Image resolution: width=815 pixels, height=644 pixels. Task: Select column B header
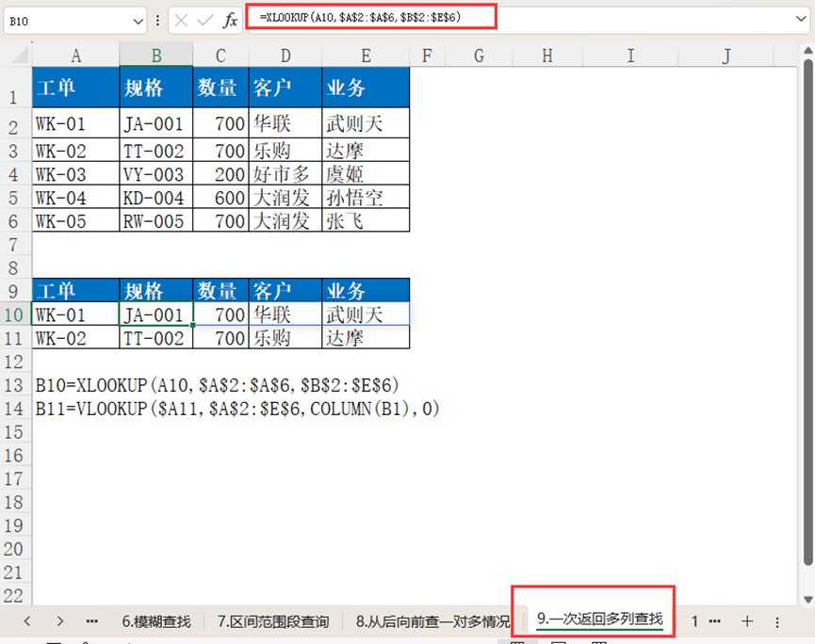point(155,55)
